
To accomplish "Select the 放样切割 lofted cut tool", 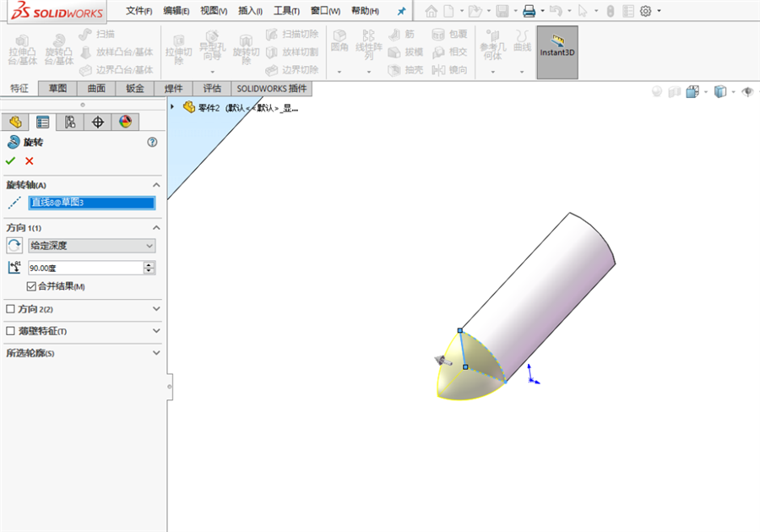I will 292,52.
